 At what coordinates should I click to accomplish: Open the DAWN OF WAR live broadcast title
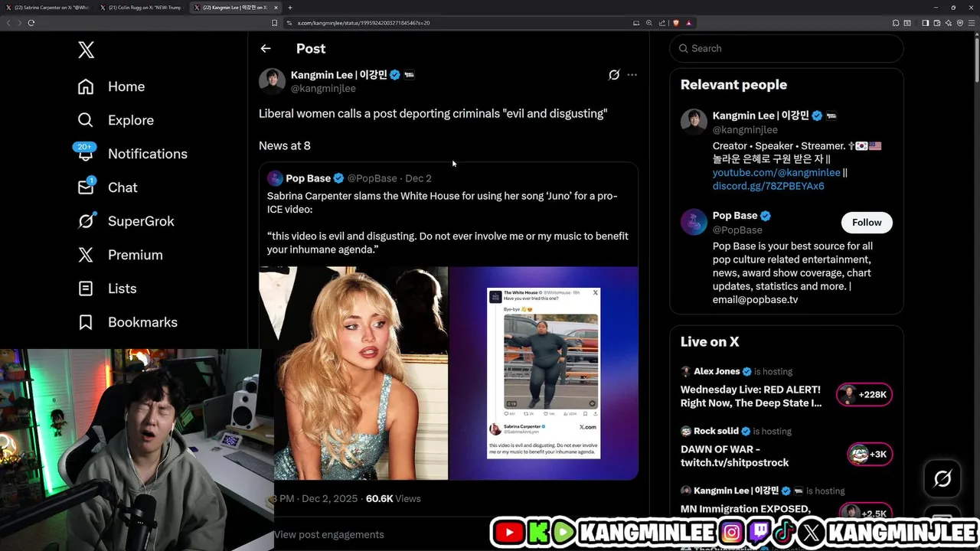(x=734, y=456)
